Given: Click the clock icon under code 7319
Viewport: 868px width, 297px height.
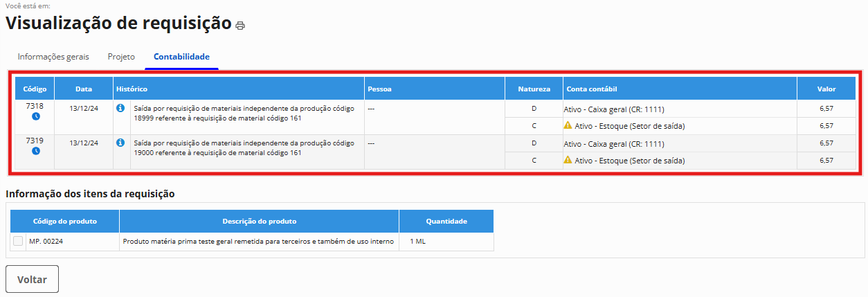Looking at the screenshot, I should 35,150.
